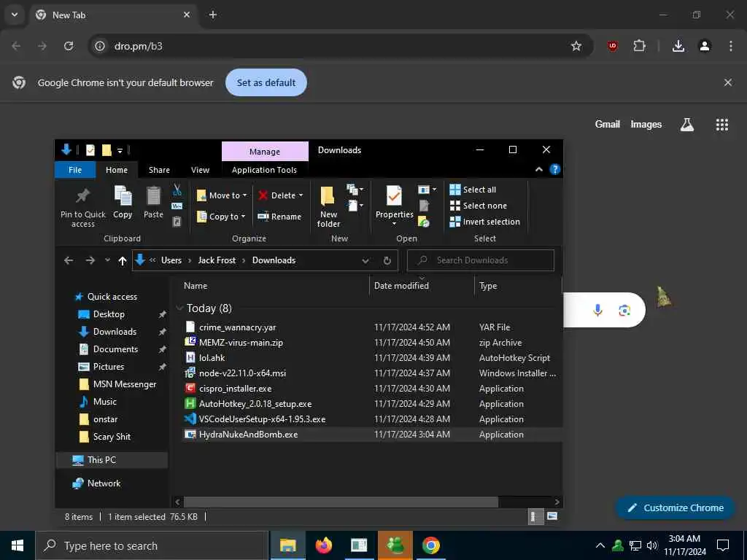Click the Chrome icon in the taskbar

pos(430,545)
